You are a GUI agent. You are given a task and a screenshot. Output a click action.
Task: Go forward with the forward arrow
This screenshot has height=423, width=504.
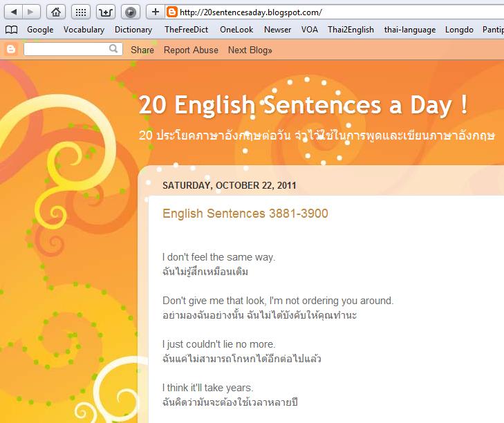pos(31,12)
